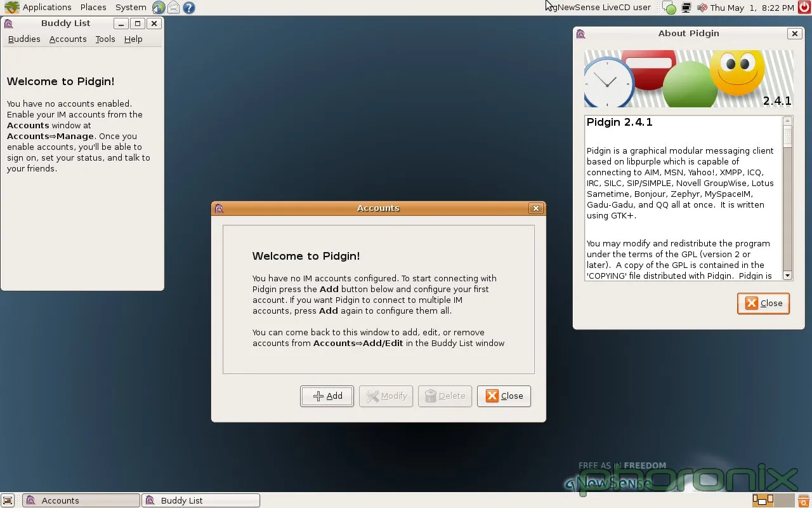The image size is (812, 508).
Task: Click Close button in Accounts dialog
Action: click(x=504, y=396)
